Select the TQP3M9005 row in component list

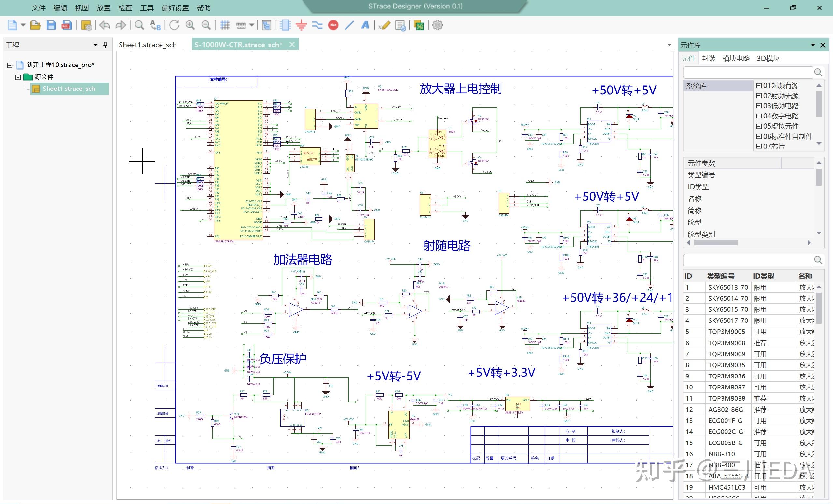point(727,331)
